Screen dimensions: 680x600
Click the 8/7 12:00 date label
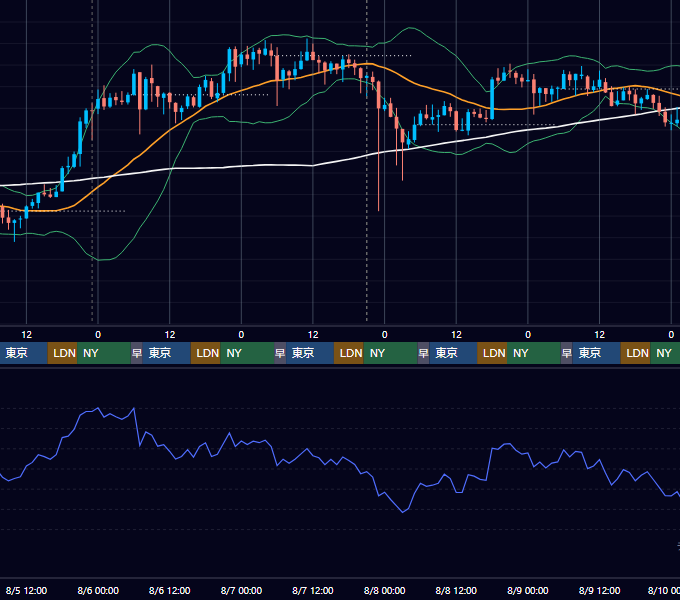coord(313,590)
